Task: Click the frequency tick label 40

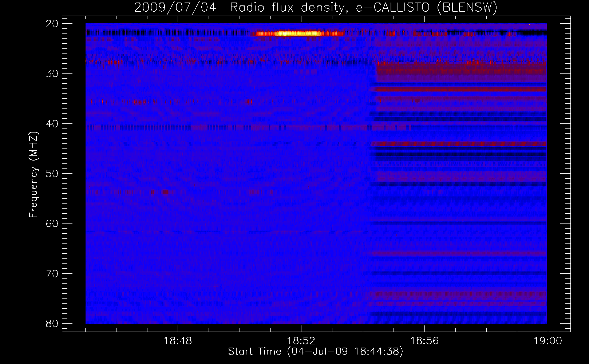Action: (x=52, y=124)
